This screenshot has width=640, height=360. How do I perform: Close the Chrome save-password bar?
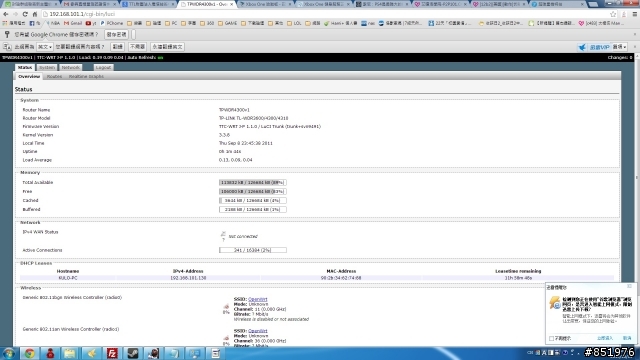coord(635,35)
